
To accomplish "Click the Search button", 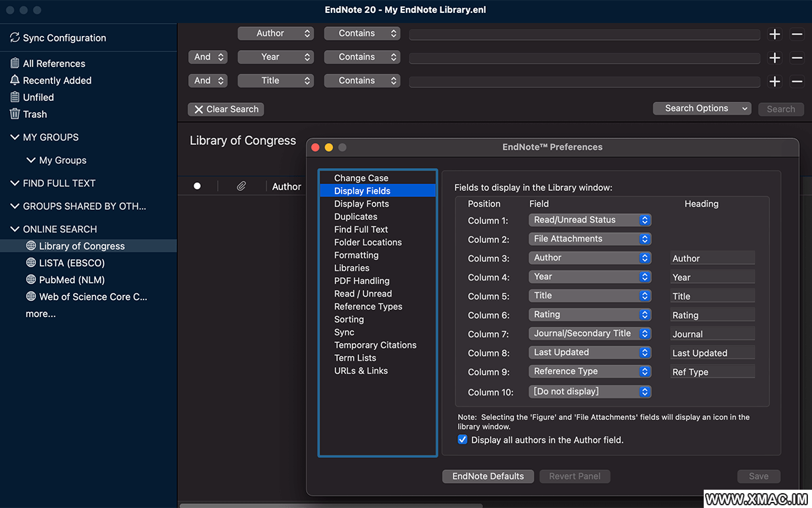I will (781, 109).
